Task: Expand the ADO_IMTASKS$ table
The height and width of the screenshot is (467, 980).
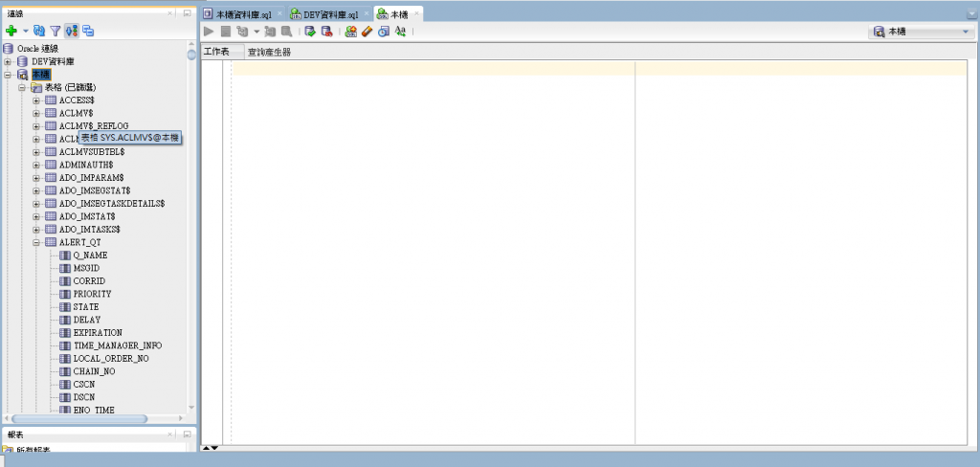Action: point(35,230)
